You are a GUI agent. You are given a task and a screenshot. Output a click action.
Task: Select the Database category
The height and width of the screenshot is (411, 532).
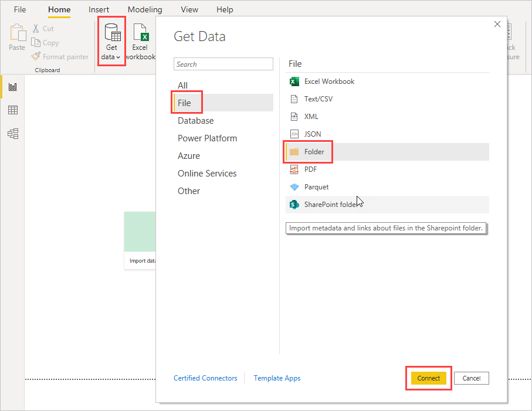pos(196,121)
